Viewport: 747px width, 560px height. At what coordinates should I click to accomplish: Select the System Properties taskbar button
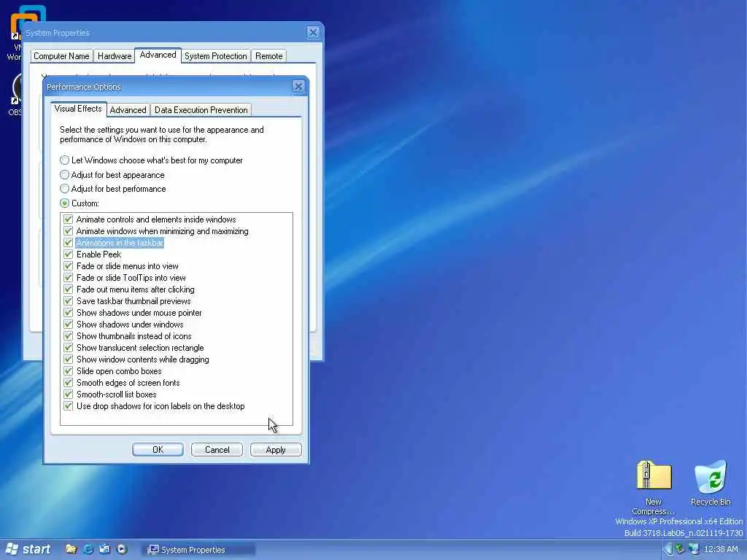tap(199, 550)
